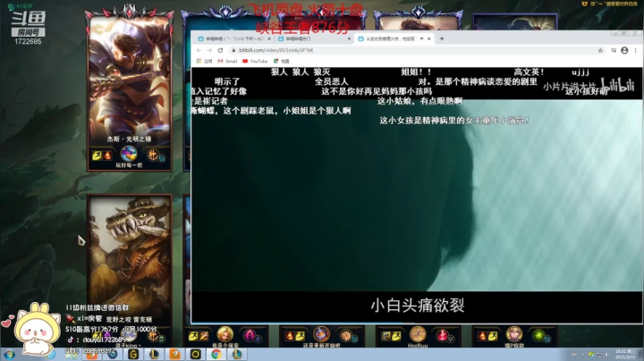
Task: Open Chrome from the taskbar
Action: pos(216,354)
